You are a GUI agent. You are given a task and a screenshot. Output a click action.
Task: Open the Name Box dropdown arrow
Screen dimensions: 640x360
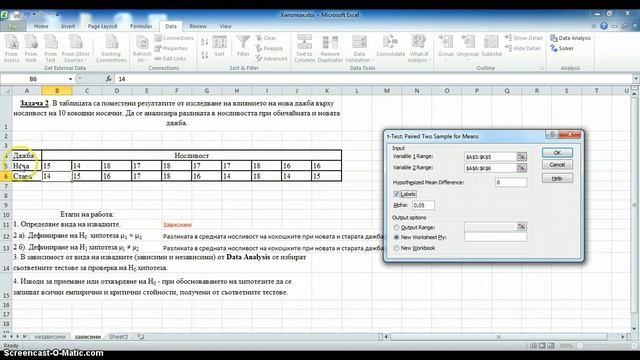pyautogui.click(x=70, y=79)
